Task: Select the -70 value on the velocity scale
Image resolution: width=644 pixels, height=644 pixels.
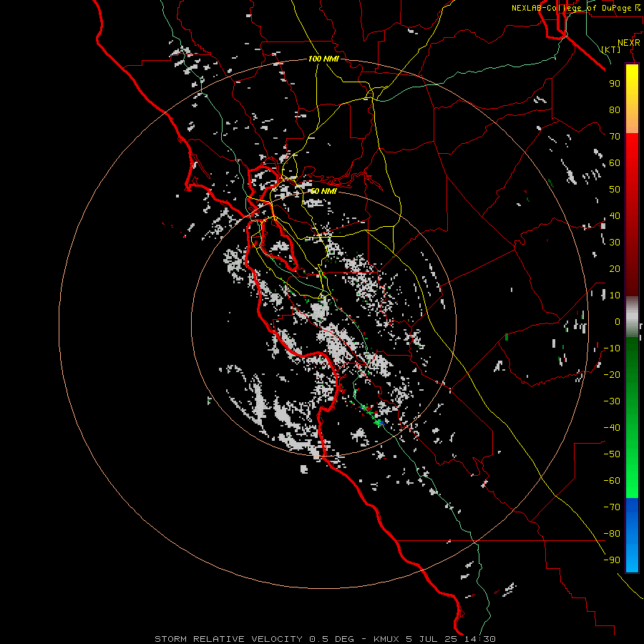Action: [x=612, y=507]
